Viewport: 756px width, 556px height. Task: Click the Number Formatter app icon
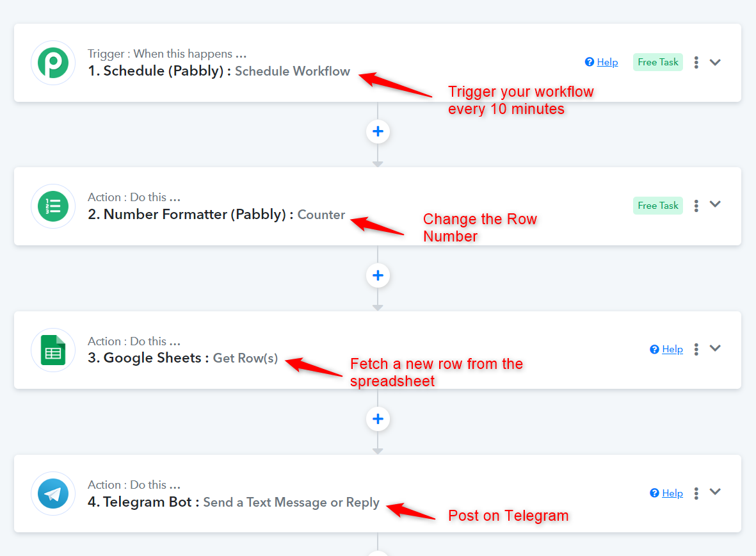click(53, 206)
